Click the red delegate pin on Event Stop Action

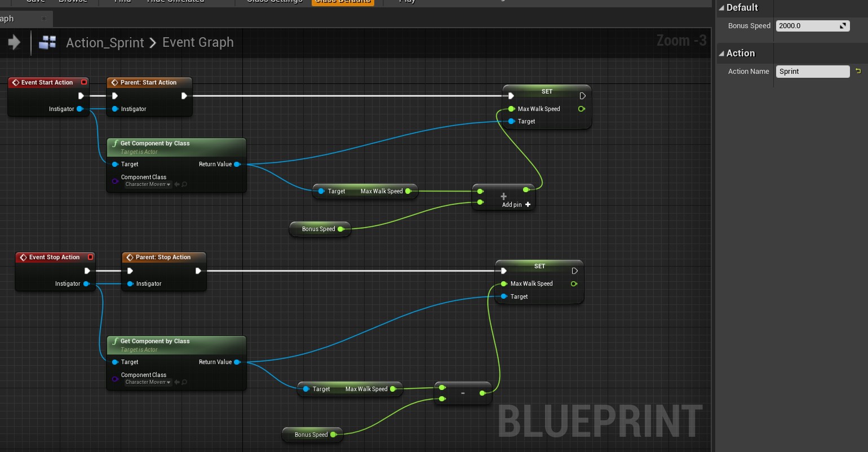[x=90, y=257]
